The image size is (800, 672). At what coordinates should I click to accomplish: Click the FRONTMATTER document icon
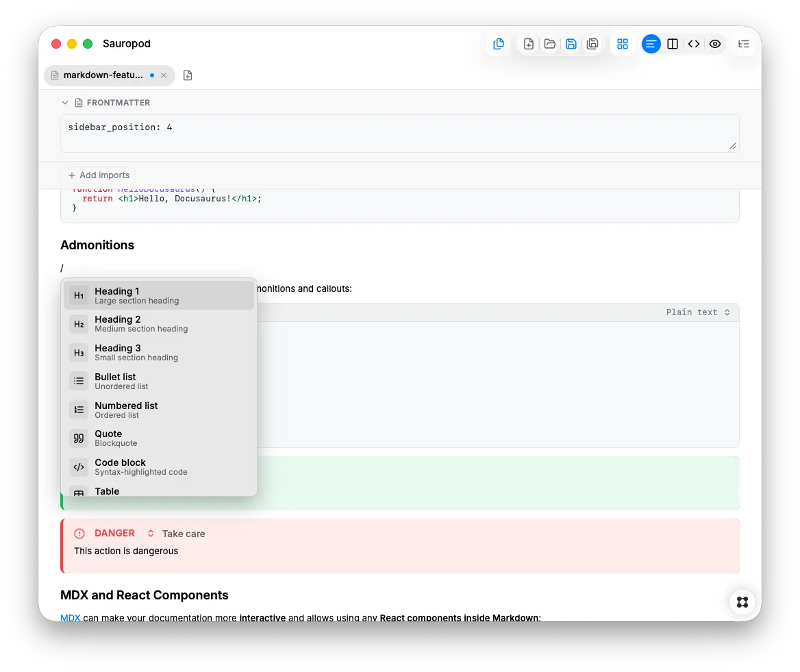point(79,103)
